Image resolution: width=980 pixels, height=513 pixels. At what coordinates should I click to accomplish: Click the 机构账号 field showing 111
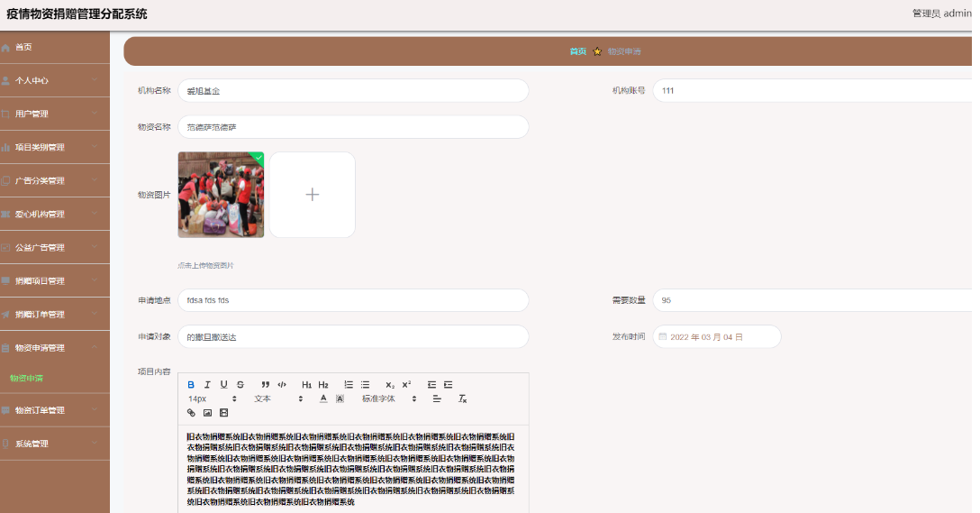coord(812,91)
